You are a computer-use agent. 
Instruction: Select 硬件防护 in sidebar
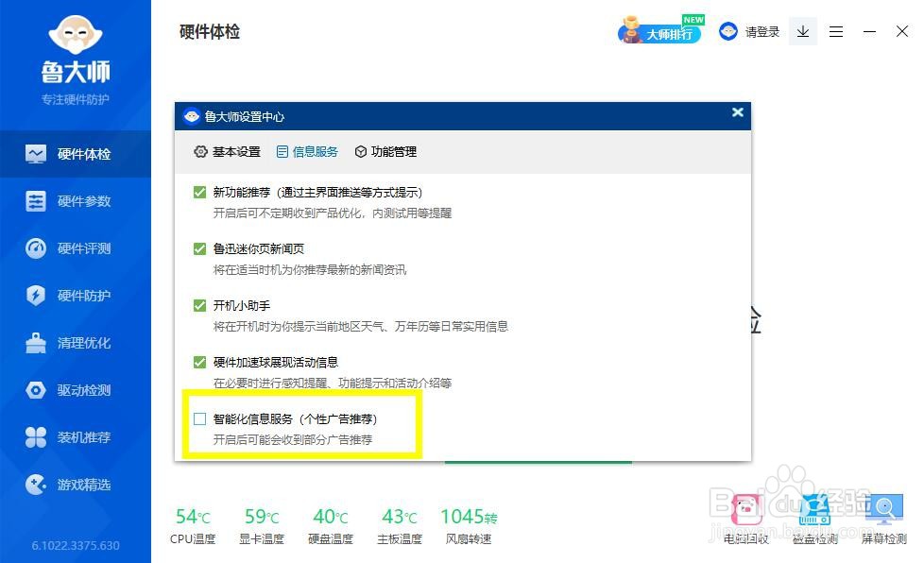click(76, 296)
